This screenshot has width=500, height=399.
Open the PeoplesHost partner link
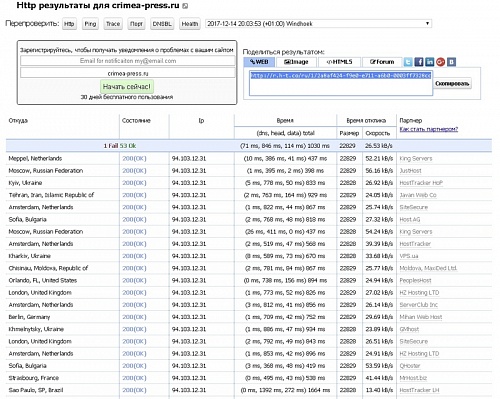pos(415,280)
